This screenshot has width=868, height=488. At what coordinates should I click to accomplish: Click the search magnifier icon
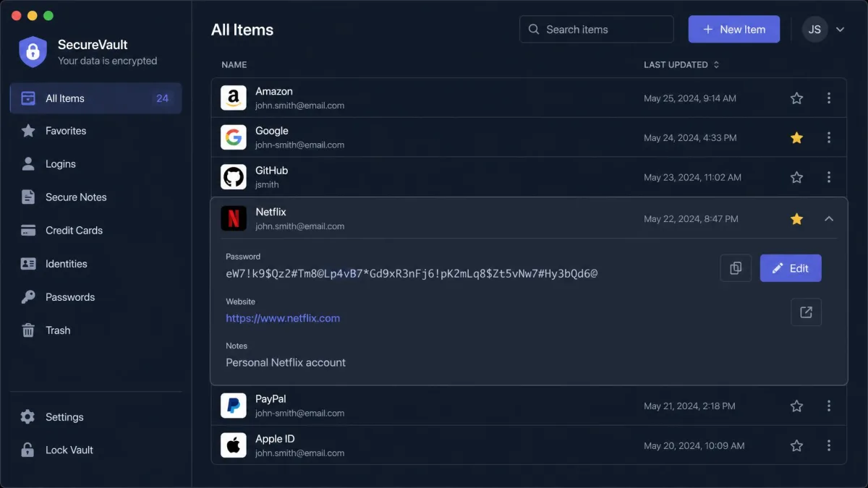(x=534, y=30)
